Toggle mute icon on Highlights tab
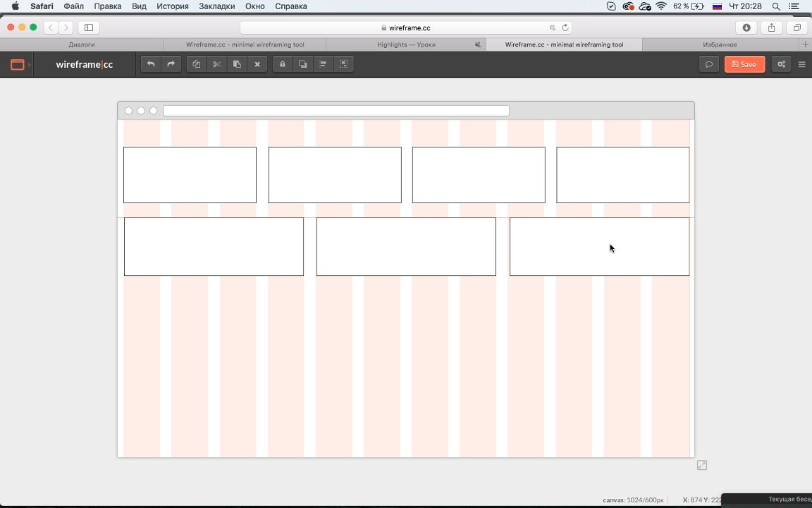The width and height of the screenshot is (812, 508). (478, 44)
